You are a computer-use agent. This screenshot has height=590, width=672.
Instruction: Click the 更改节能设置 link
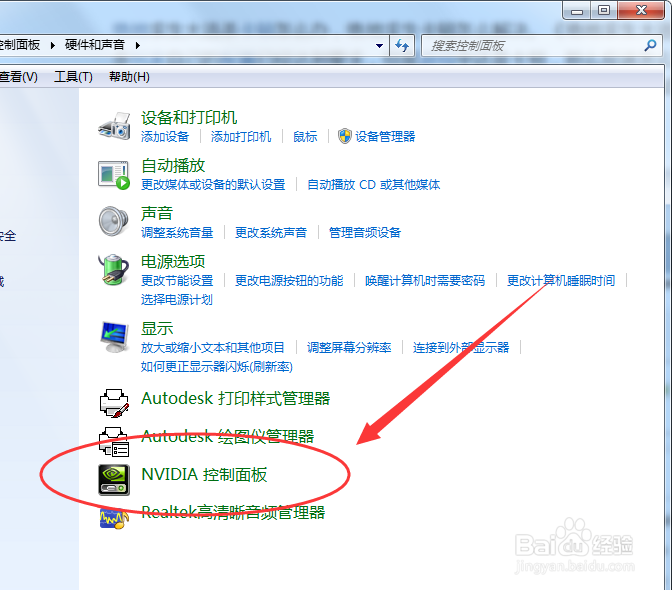tap(177, 281)
